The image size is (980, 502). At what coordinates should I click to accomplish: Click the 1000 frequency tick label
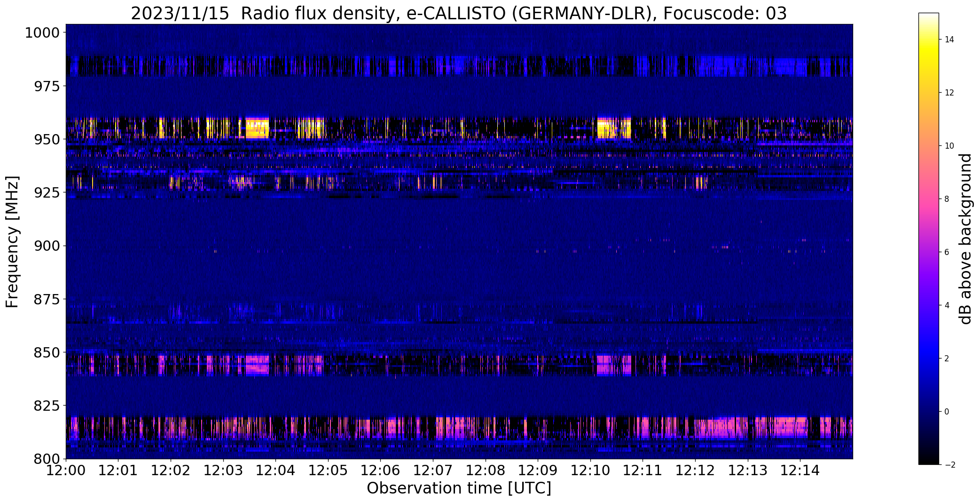[x=42, y=33]
